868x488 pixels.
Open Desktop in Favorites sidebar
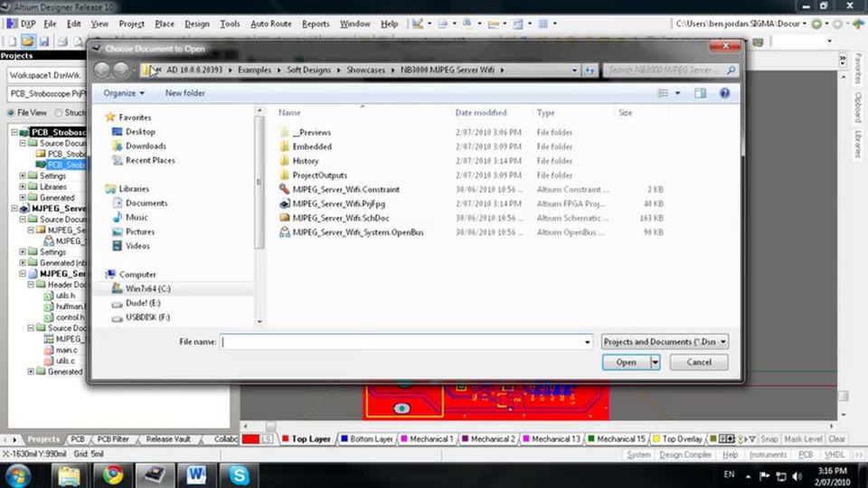140,132
